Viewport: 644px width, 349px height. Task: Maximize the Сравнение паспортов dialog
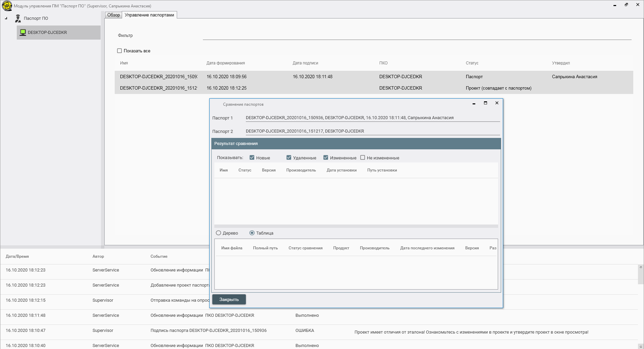(x=485, y=103)
